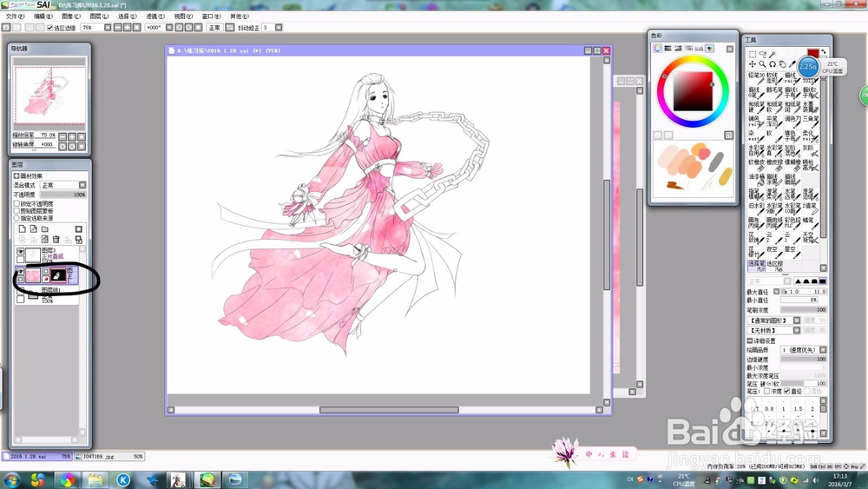
Task: Open the 文件 File menu
Action: click(x=15, y=17)
